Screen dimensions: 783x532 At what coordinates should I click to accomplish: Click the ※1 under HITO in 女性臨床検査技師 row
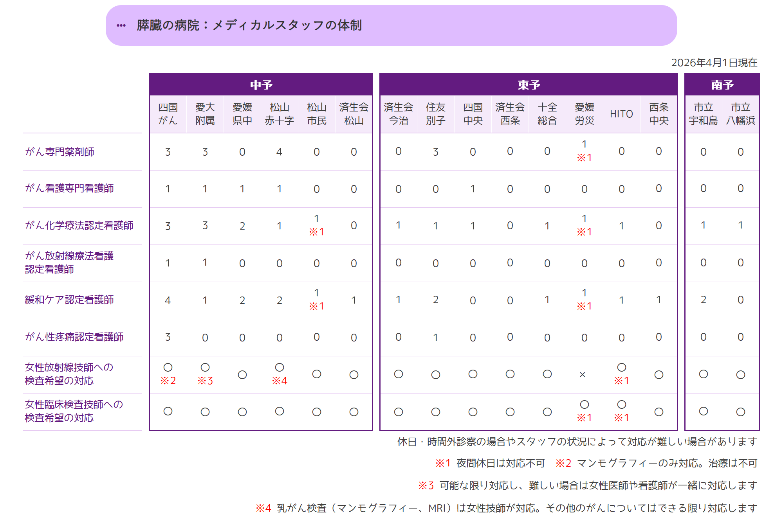click(x=621, y=418)
